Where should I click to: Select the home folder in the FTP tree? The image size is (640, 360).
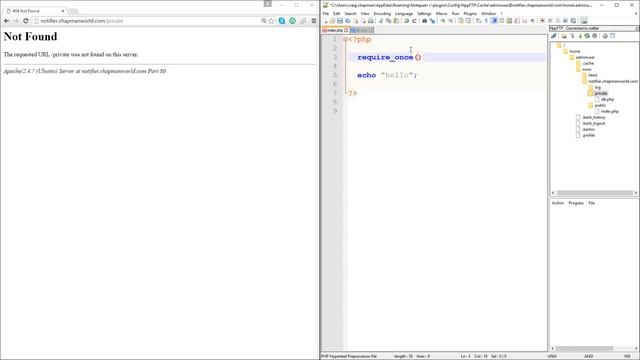point(575,51)
